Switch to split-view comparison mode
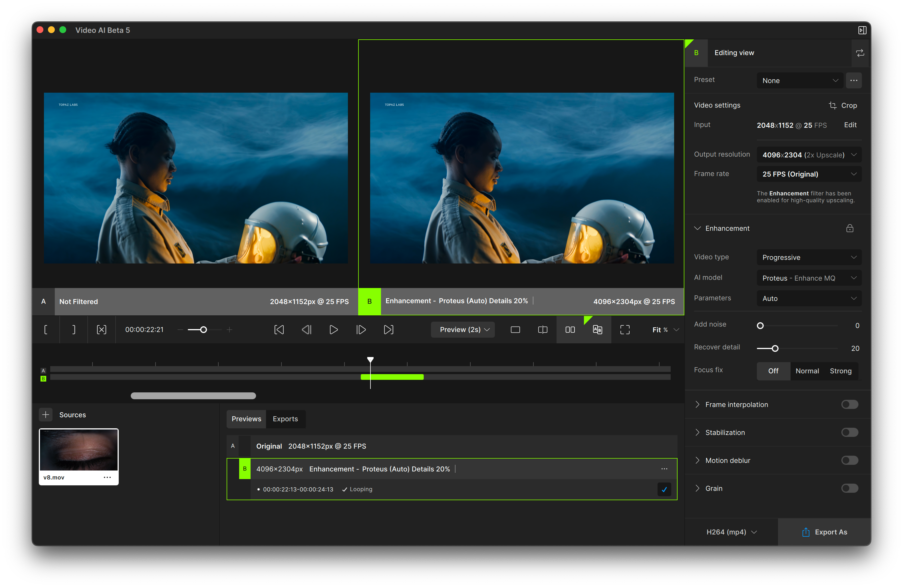Image resolution: width=903 pixels, height=588 pixels. tap(543, 330)
